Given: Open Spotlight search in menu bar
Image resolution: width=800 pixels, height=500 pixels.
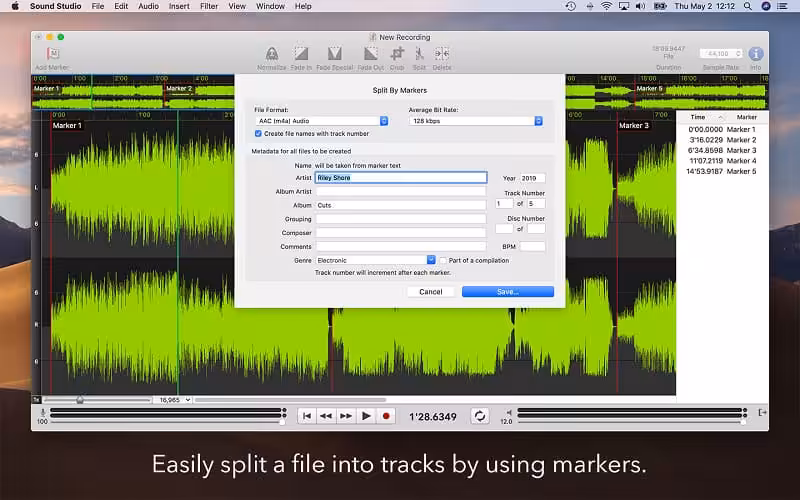Looking at the screenshot, I should click(x=747, y=6).
